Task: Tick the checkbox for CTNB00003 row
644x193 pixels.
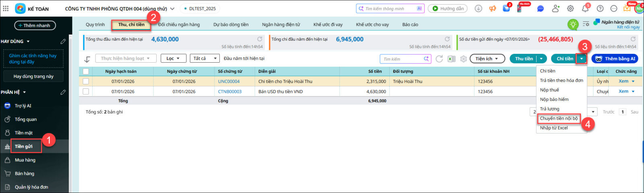Action: [x=86, y=92]
